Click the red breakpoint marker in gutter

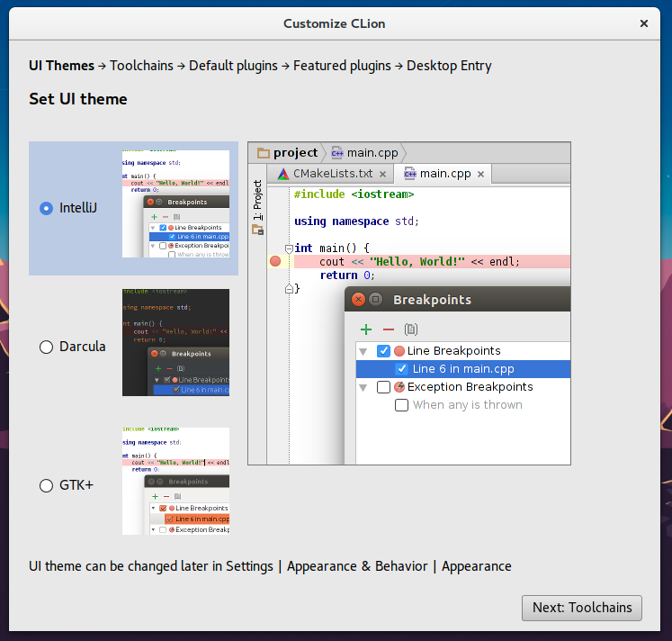275,261
